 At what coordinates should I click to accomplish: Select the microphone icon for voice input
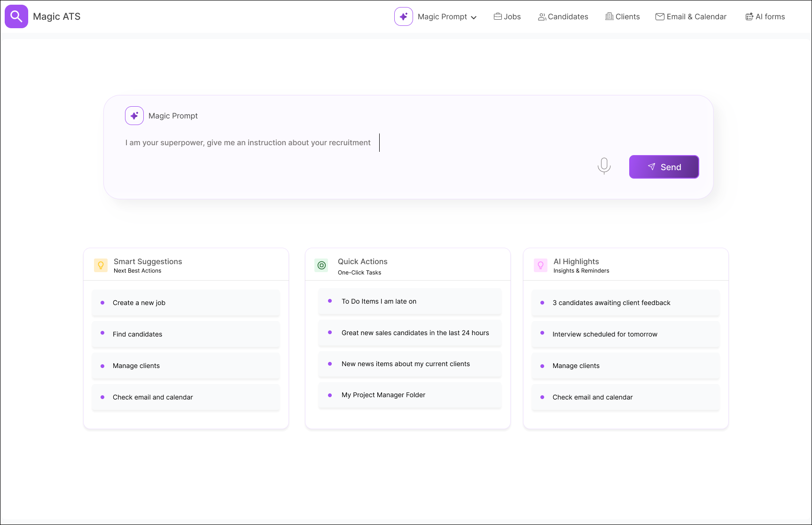tap(604, 166)
